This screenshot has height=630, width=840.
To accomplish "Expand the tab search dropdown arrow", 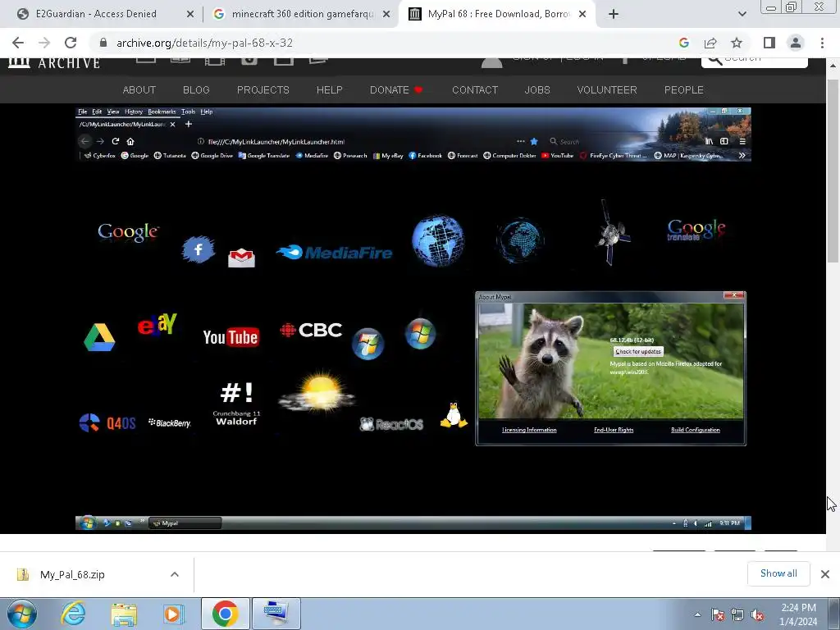I will click(742, 14).
